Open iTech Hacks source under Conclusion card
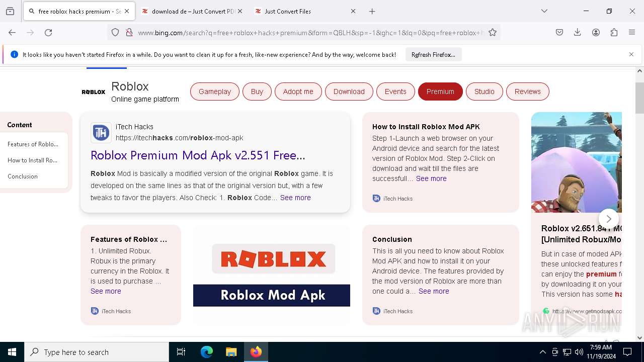 coord(392,311)
